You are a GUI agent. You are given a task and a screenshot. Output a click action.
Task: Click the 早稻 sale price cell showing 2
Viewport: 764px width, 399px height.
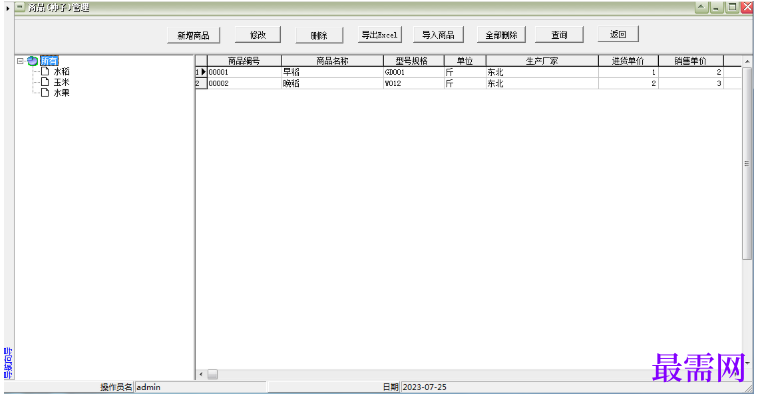tap(691, 72)
